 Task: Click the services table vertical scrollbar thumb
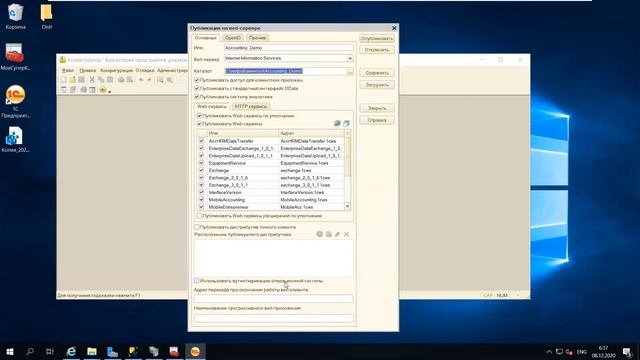pyautogui.click(x=347, y=157)
